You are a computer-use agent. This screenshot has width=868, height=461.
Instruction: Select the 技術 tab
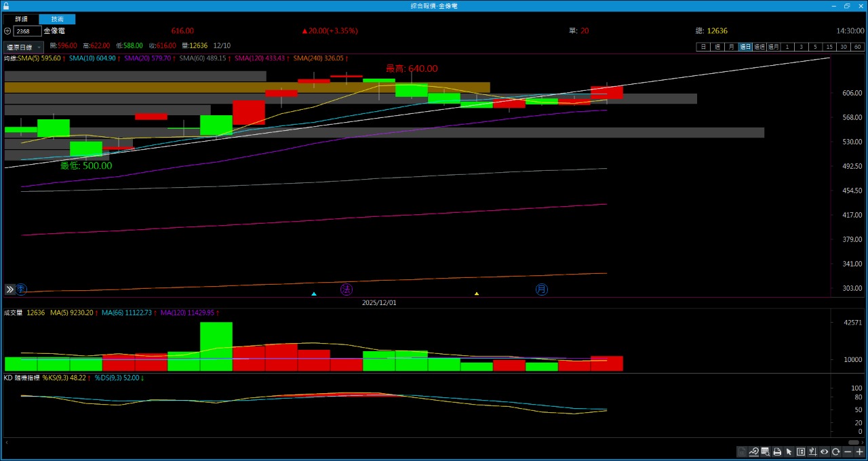(58, 19)
